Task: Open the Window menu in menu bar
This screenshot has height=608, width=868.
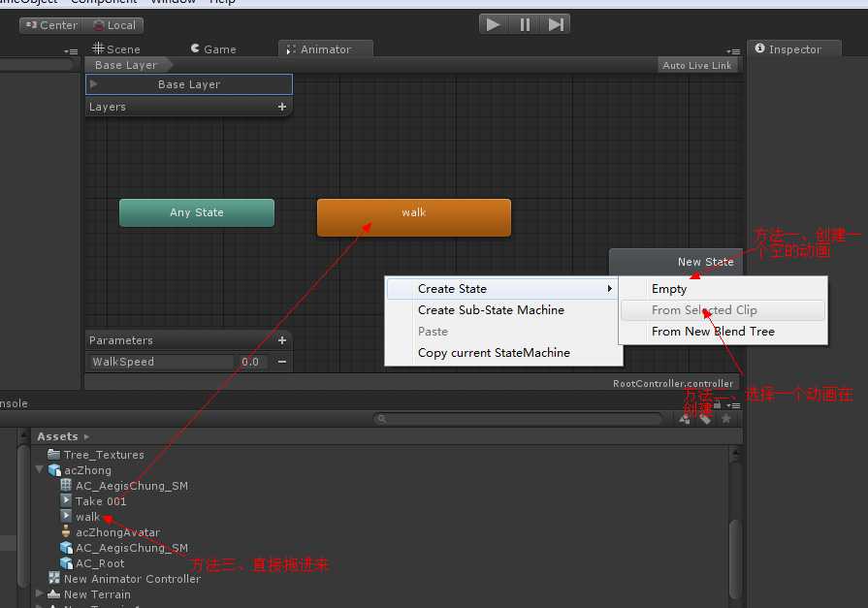Action: click(x=174, y=2)
